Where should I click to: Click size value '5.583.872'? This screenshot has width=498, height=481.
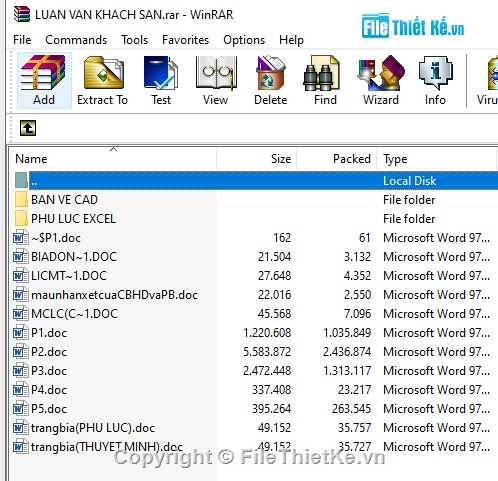click(x=267, y=352)
